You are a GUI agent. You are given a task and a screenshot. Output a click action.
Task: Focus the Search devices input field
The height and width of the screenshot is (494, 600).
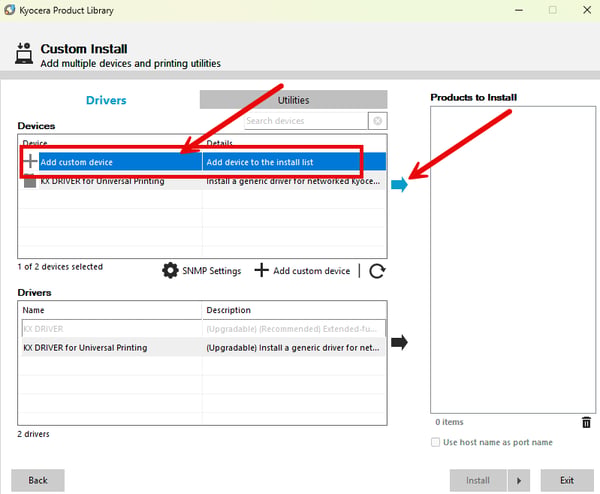coord(306,121)
